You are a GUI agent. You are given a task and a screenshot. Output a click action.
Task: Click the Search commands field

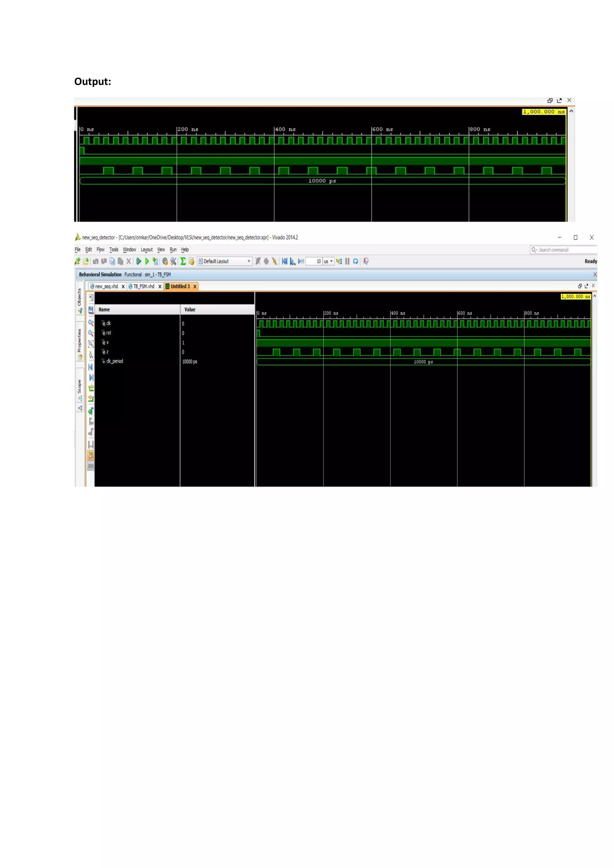coord(564,250)
